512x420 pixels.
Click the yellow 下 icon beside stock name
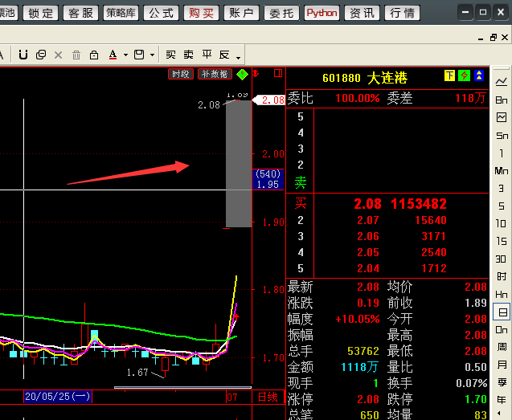(x=449, y=75)
